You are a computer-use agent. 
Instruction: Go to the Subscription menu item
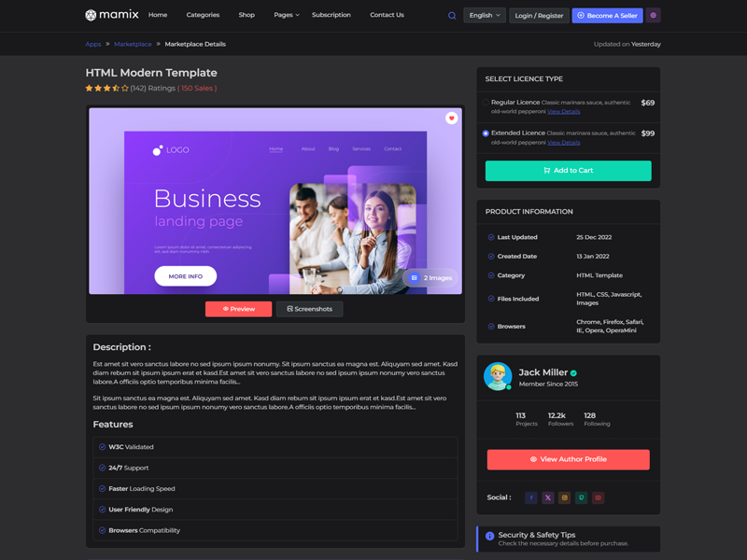331,15
